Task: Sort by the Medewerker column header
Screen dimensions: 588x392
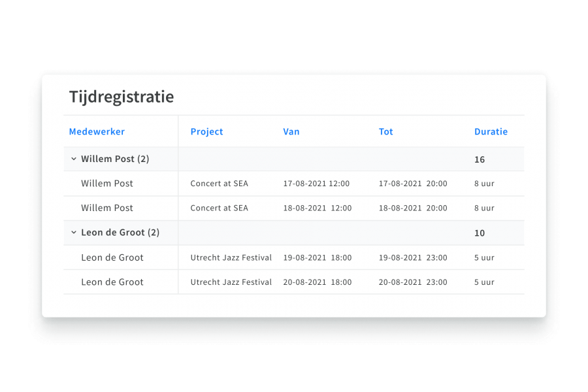Action: (97, 131)
